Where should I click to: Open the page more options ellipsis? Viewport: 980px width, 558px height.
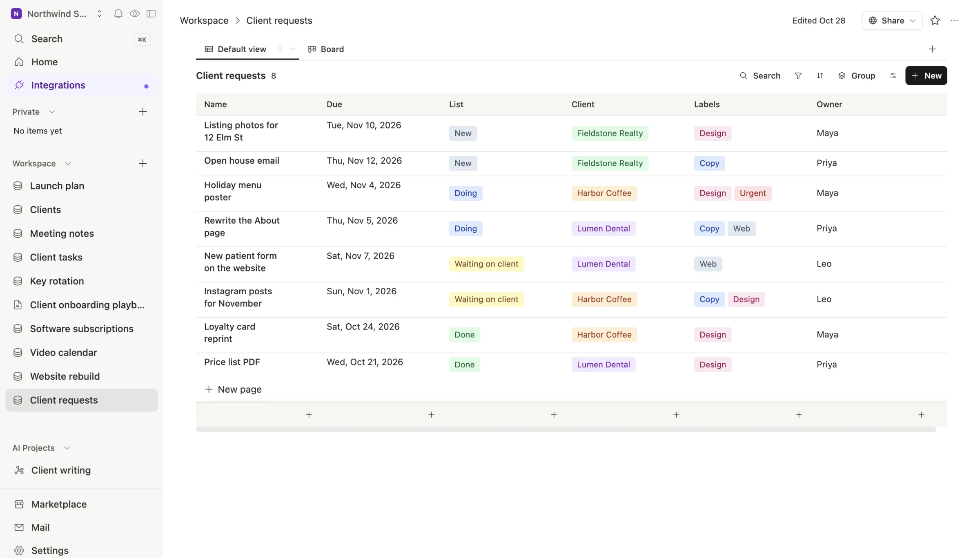click(x=954, y=21)
